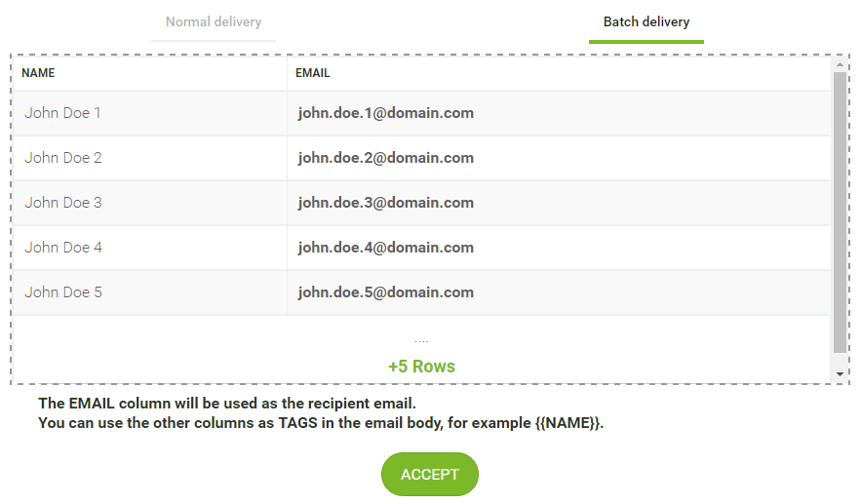
Task: Click the green ACCEPT button
Action: point(430,475)
